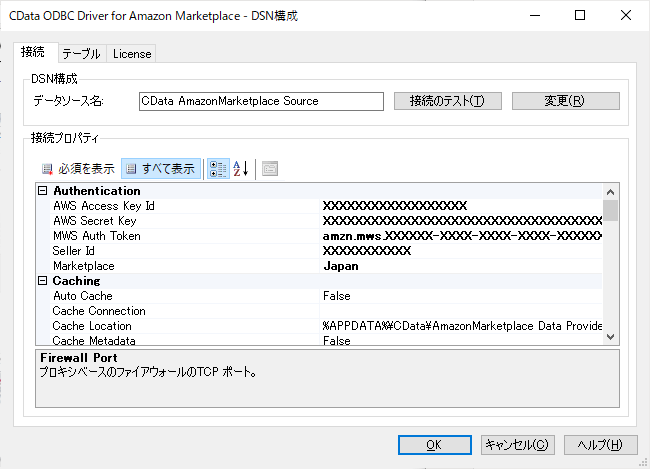Open the License tab
The height and width of the screenshot is (469, 650).
coord(131,54)
